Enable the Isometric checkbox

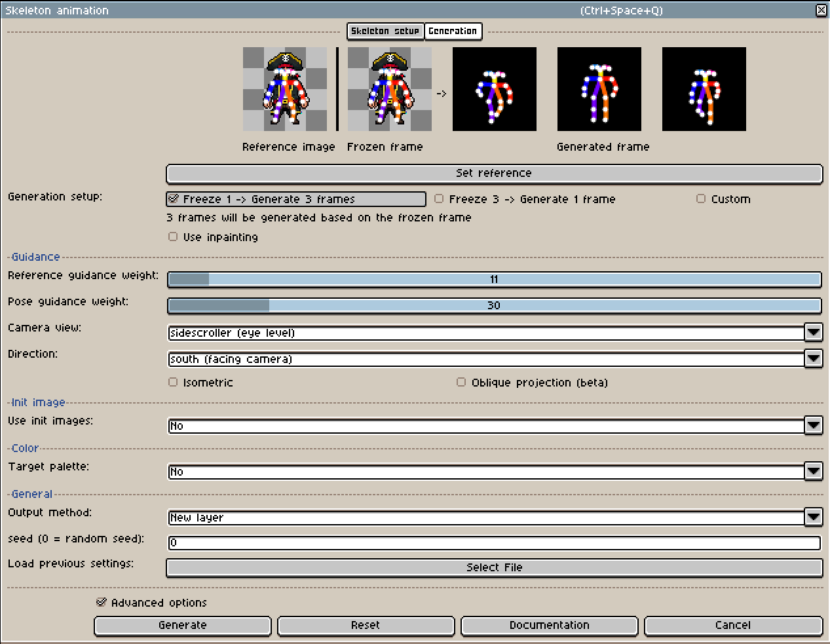click(x=173, y=383)
